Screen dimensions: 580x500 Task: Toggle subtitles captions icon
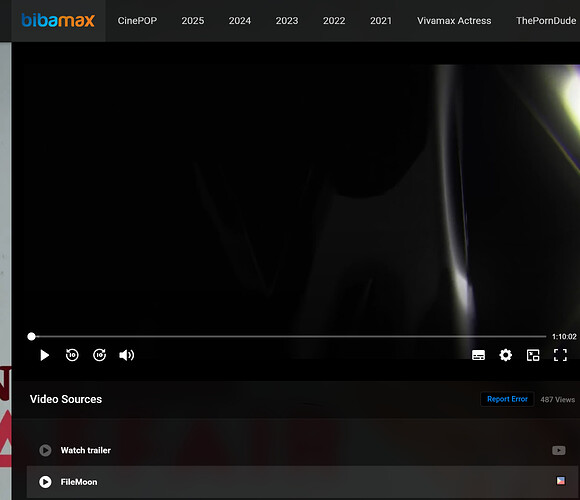click(478, 355)
